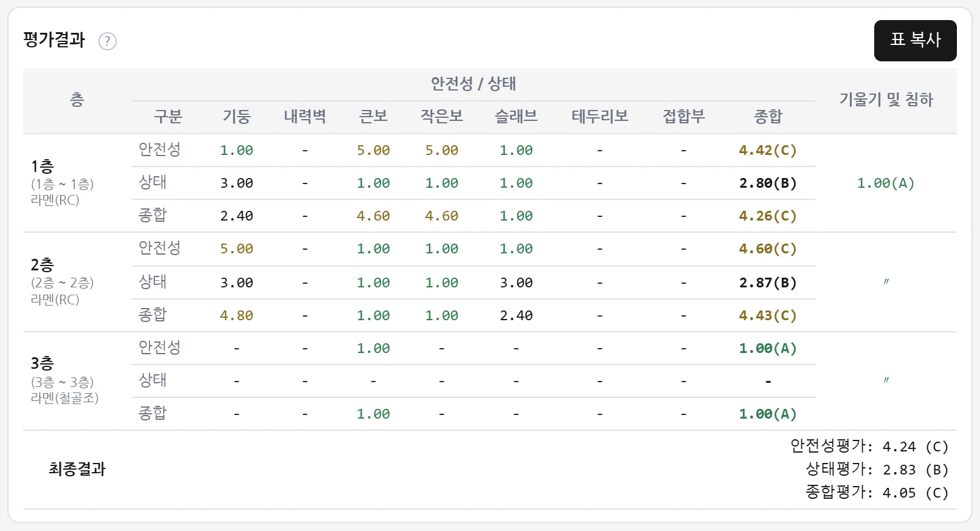The width and height of the screenshot is (980, 531).
Task: Select the 2층 floor label
Action: click(x=42, y=265)
